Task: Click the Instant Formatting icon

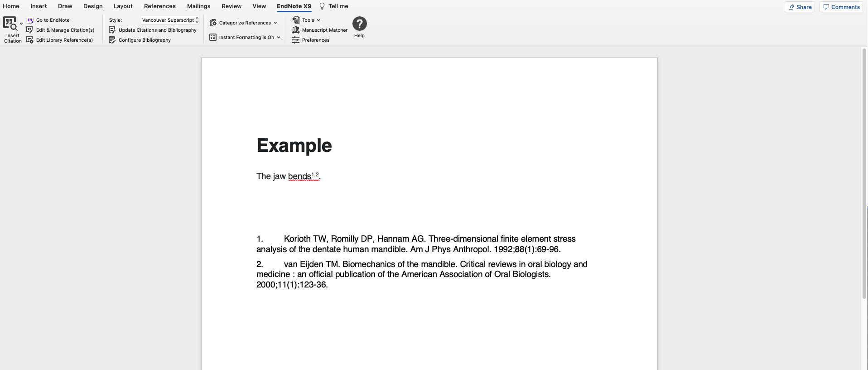Action: click(213, 37)
